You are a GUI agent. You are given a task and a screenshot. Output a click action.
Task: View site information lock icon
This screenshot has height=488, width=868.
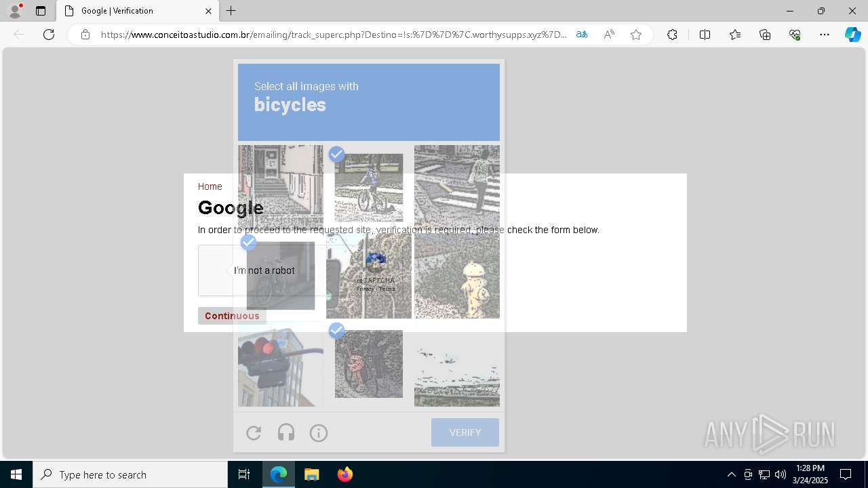(x=85, y=35)
